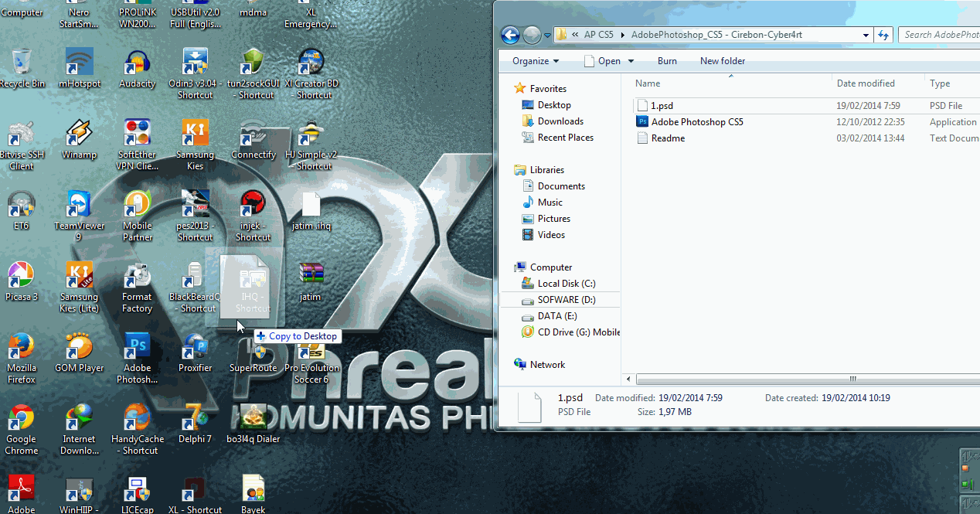Open Winamp from the desktop
The width and height of the screenshot is (980, 514).
click(x=80, y=140)
